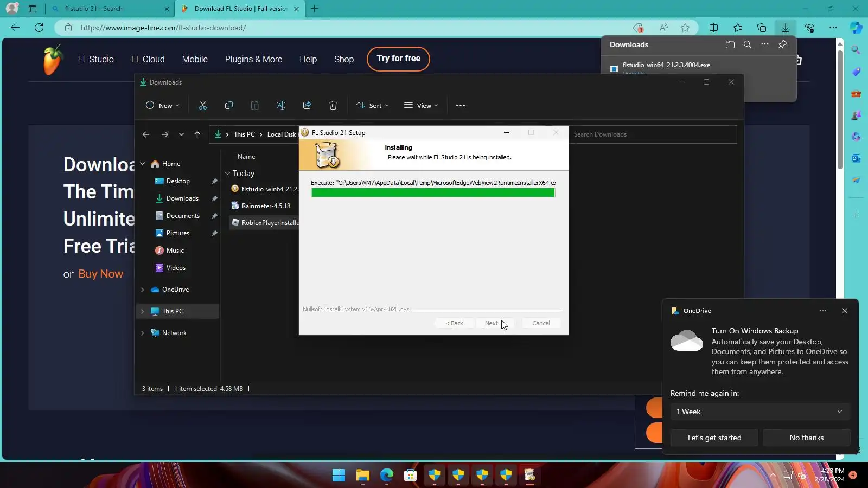This screenshot has width=868, height=488.
Task: Open Outlook from Edge sidebar
Action: tap(856, 158)
